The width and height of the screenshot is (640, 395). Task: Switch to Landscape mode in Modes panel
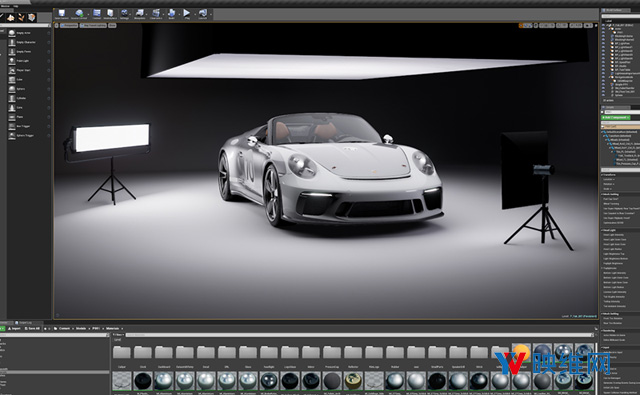click(x=11, y=17)
